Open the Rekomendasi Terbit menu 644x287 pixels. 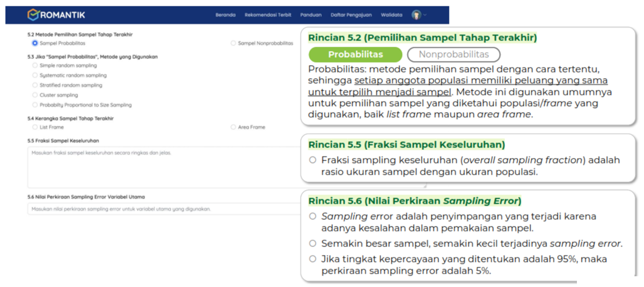(268, 15)
